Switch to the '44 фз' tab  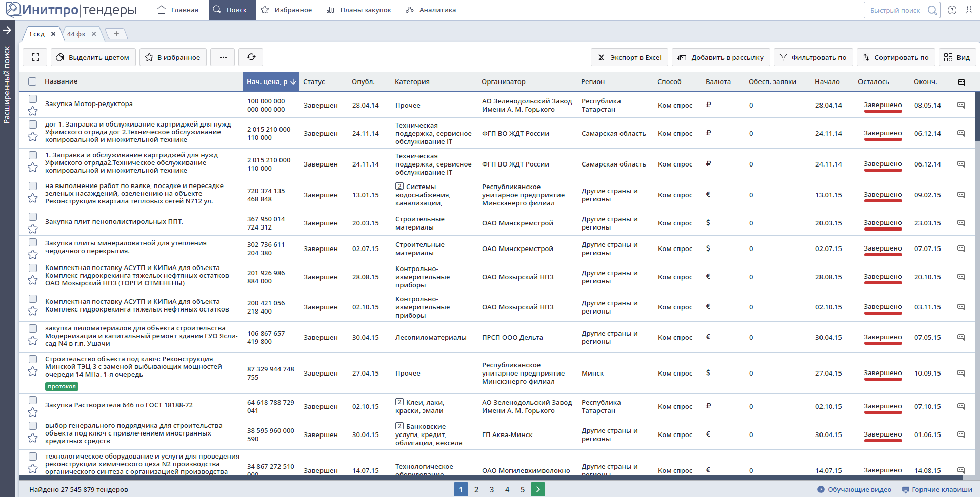76,34
